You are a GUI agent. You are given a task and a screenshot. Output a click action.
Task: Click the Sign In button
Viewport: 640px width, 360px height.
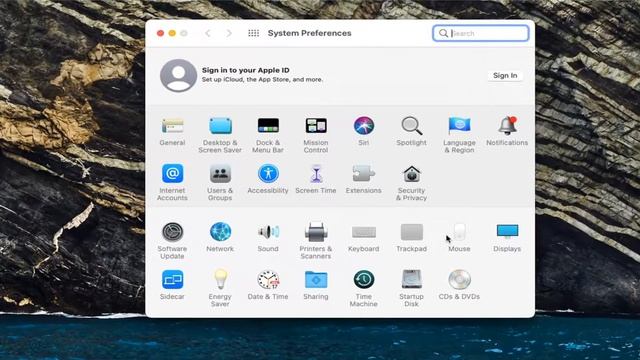click(505, 76)
